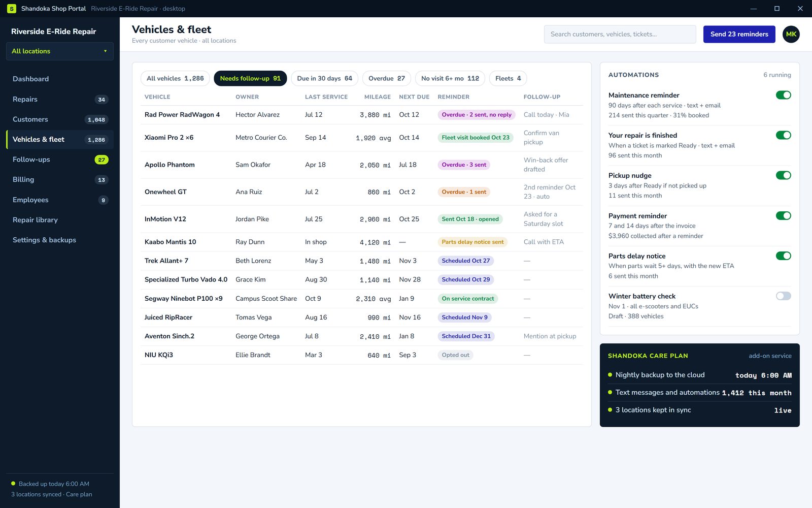Expand the All locations dropdown
Viewport: 812px width, 508px height.
59,51
